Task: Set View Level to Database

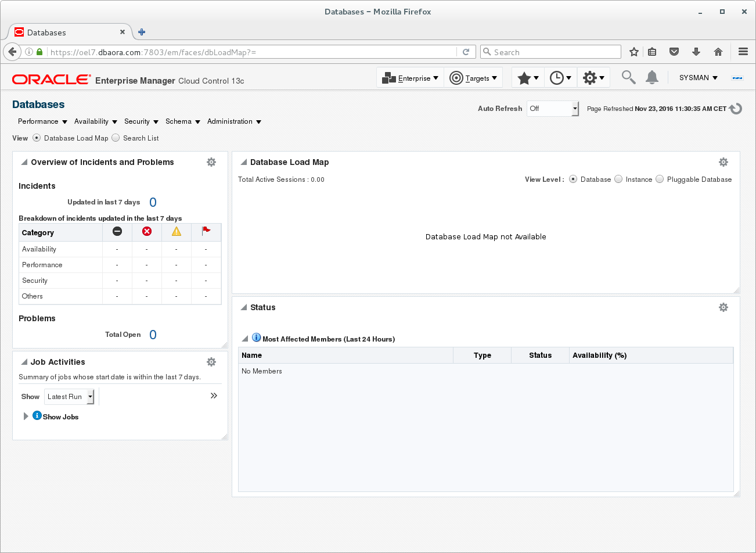Action: tap(573, 179)
